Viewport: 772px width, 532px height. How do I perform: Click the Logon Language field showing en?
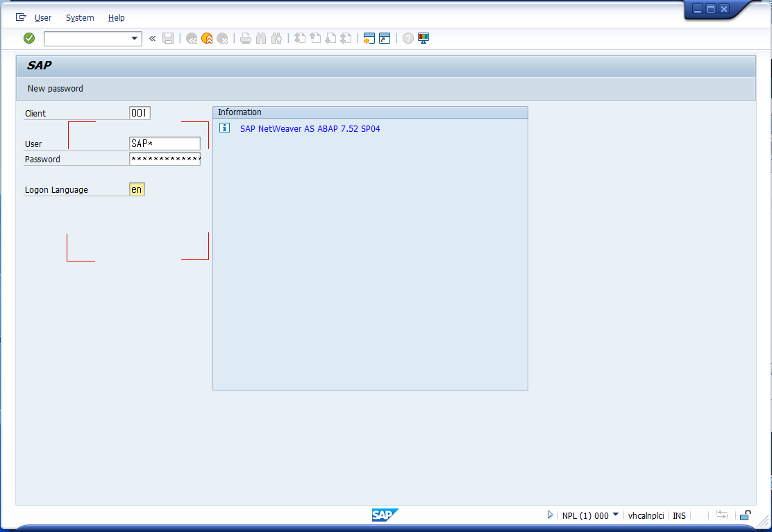(x=137, y=189)
